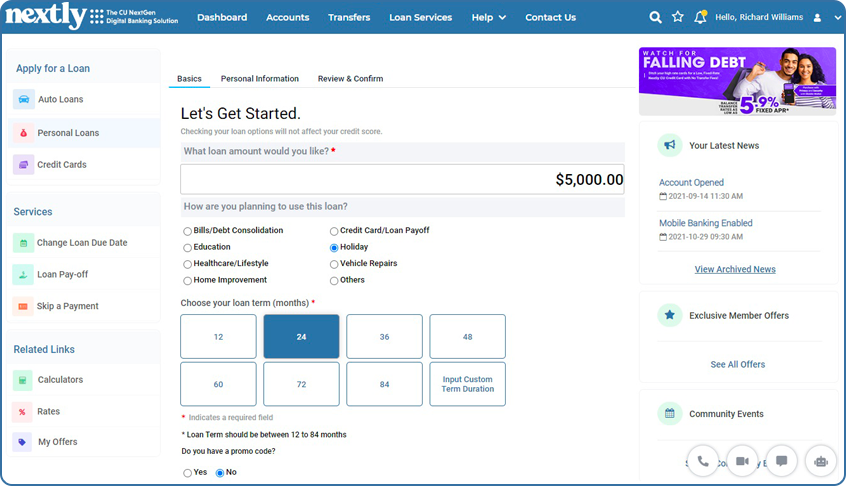
Task: Choose the 36 month loan term
Action: coord(384,337)
